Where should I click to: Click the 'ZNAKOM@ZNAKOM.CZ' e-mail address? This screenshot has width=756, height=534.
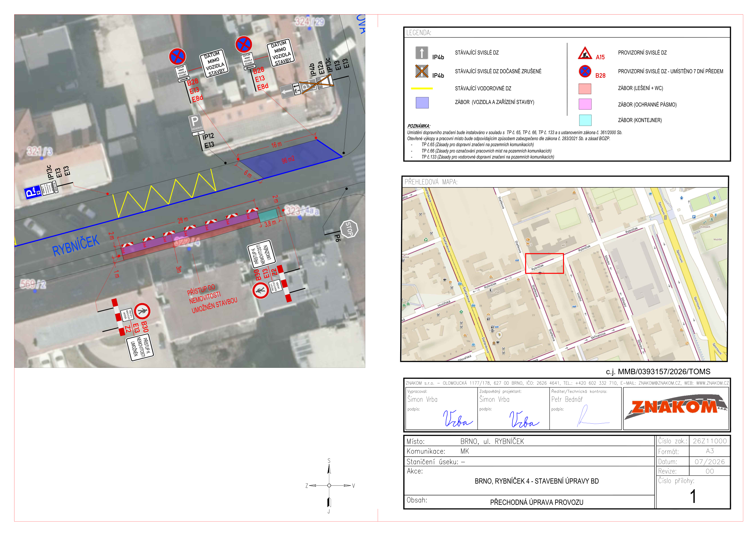pyautogui.click(x=659, y=383)
